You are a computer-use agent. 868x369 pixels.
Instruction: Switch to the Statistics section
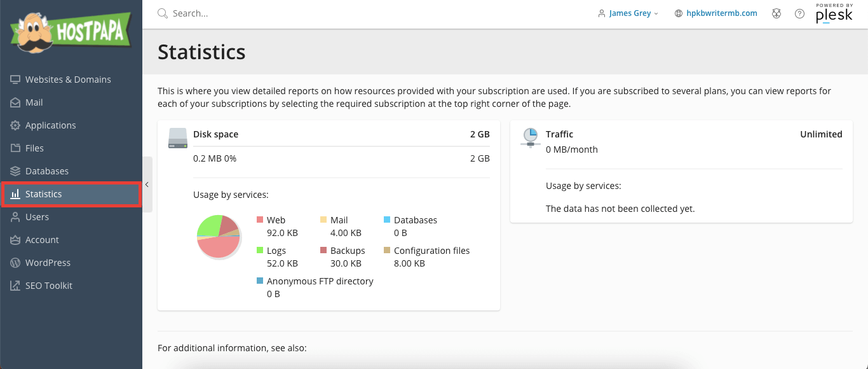[44, 193]
